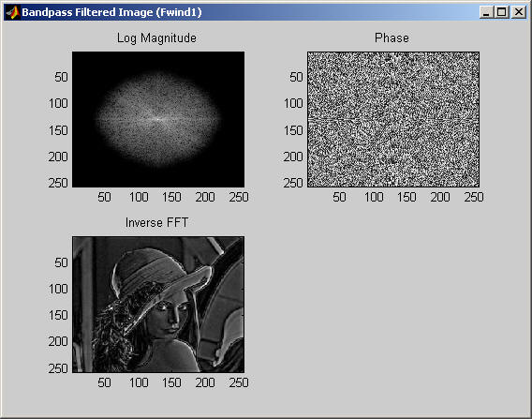The image size is (532, 419).
Task: Maximize the Bandpass Filtered Image window
Action: pyautogui.click(x=502, y=12)
